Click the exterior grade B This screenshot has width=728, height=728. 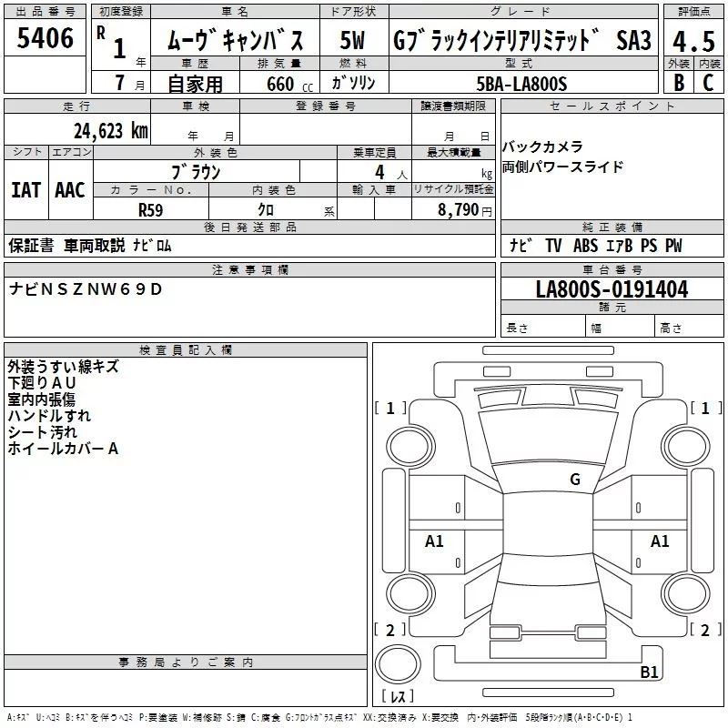tap(679, 82)
